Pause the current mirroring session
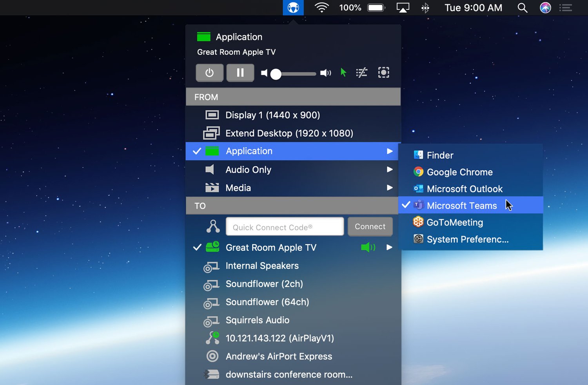The height and width of the screenshot is (385, 588). pos(240,73)
